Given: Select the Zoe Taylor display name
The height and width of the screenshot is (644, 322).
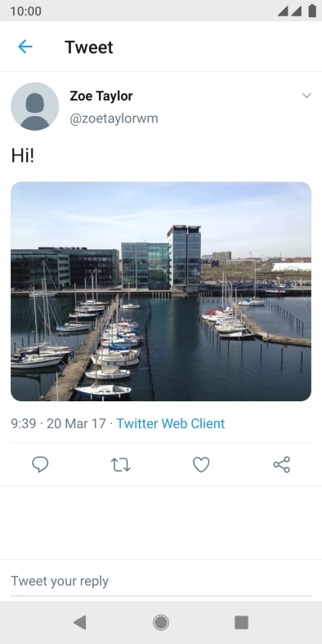Looking at the screenshot, I should pos(101,96).
